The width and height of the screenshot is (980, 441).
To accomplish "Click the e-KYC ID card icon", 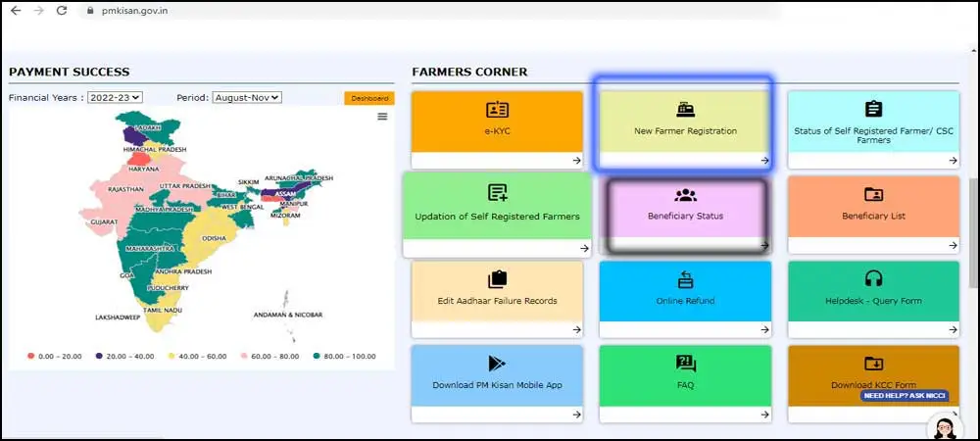I will 497,109.
